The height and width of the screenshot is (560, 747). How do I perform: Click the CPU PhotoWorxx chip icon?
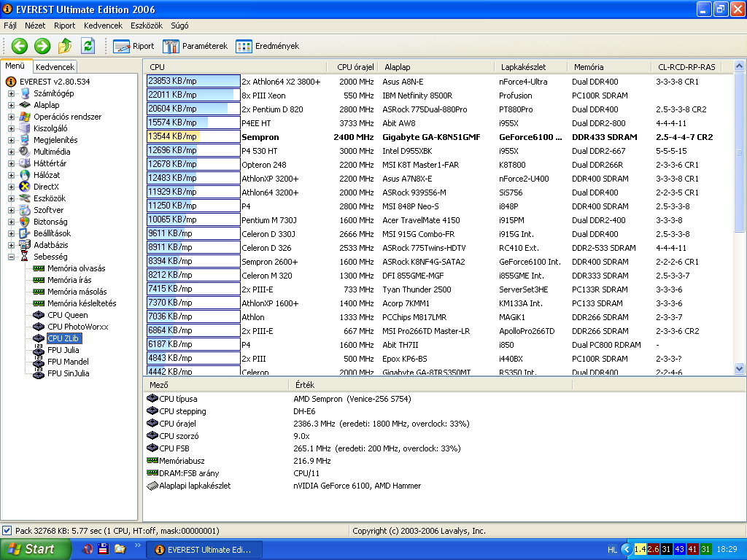[39, 327]
